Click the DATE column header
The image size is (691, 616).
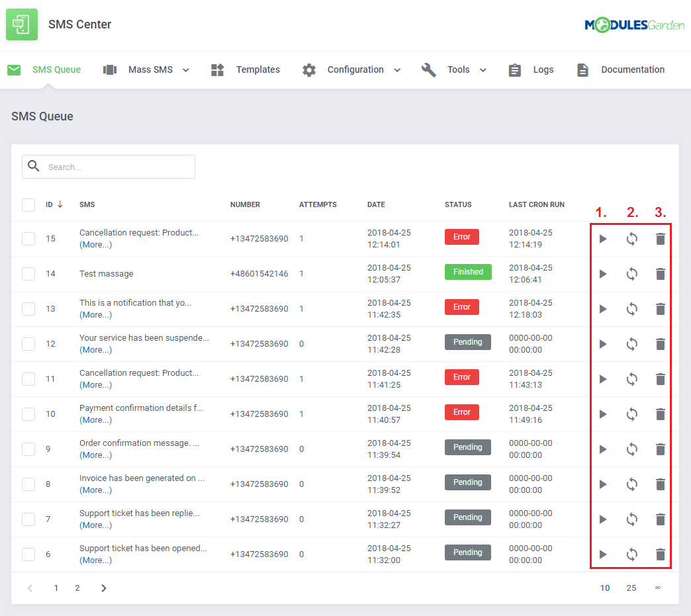pos(376,204)
